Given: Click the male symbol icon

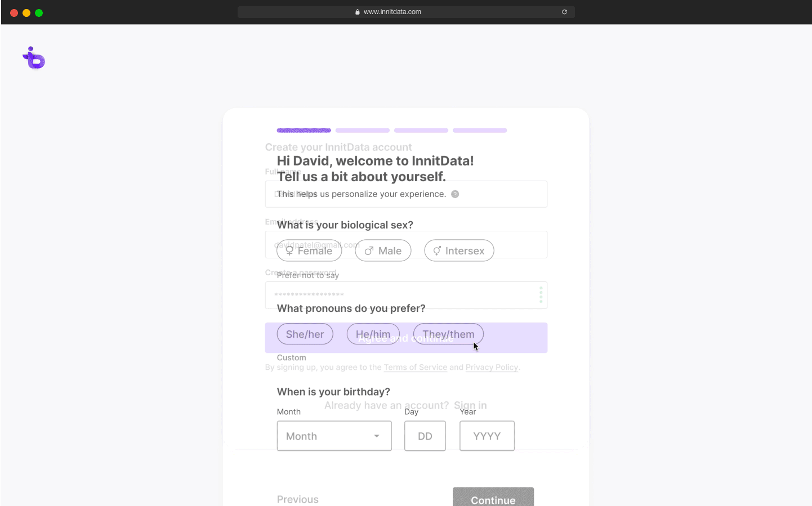Looking at the screenshot, I should [369, 251].
